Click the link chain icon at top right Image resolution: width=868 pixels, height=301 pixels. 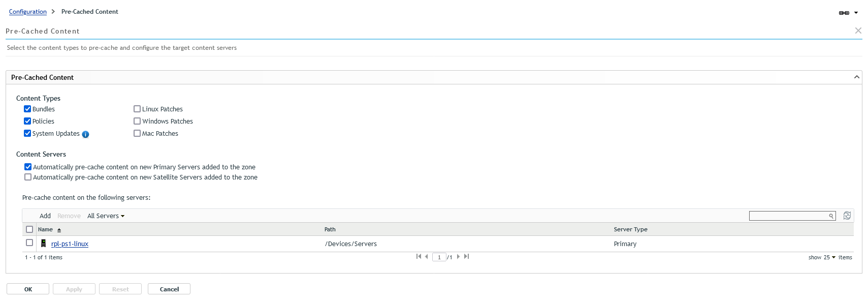click(x=844, y=13)
